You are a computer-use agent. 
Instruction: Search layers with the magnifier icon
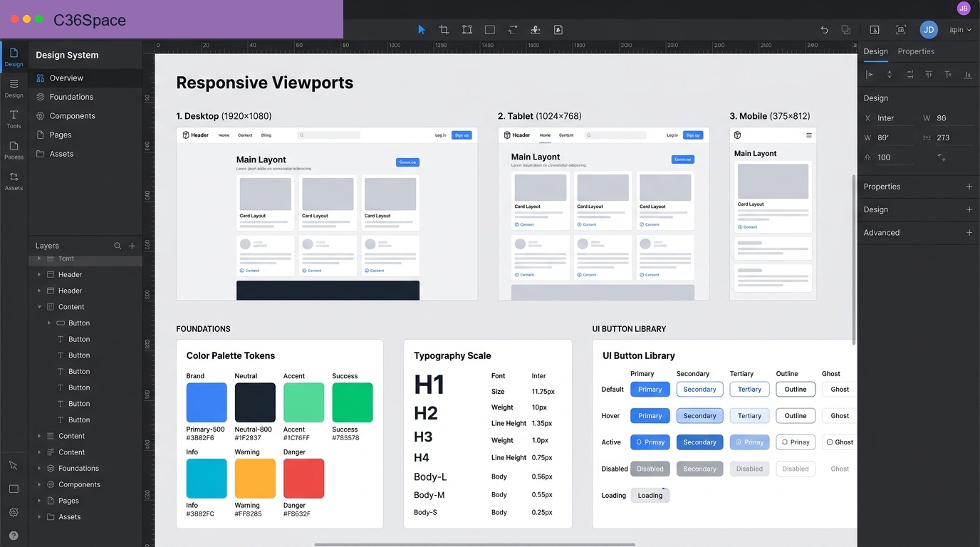pyautogui.click(x=118, y=246)
